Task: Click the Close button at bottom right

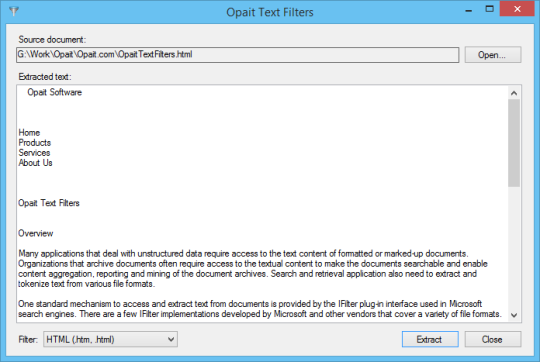Action: click(493, 339)
